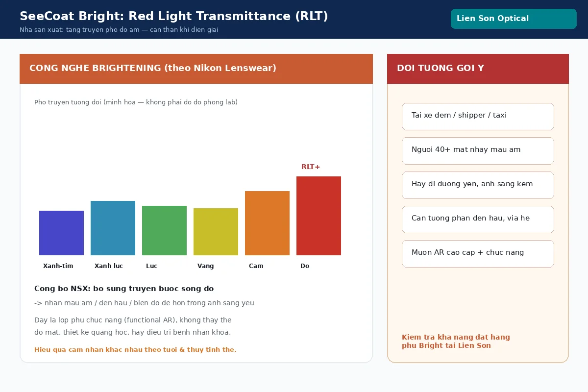
Task: Click the Vang axis label
Action: [205, 266]
